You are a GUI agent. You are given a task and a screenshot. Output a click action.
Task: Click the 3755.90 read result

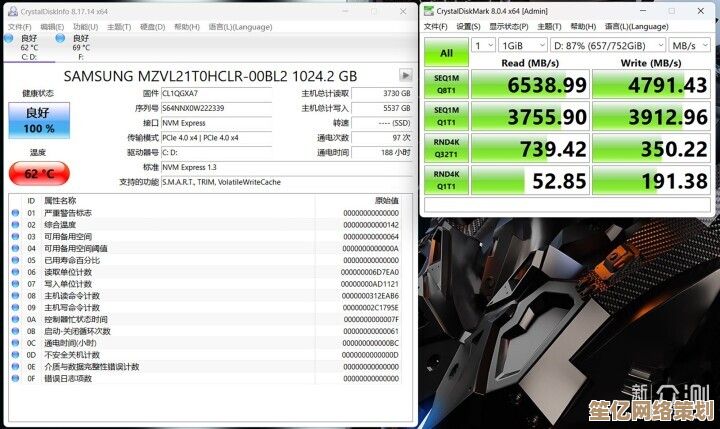pos(530,117)
